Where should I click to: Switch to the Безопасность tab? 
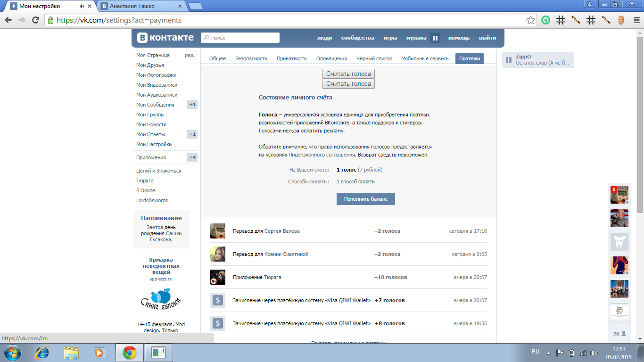coord(251,58)
